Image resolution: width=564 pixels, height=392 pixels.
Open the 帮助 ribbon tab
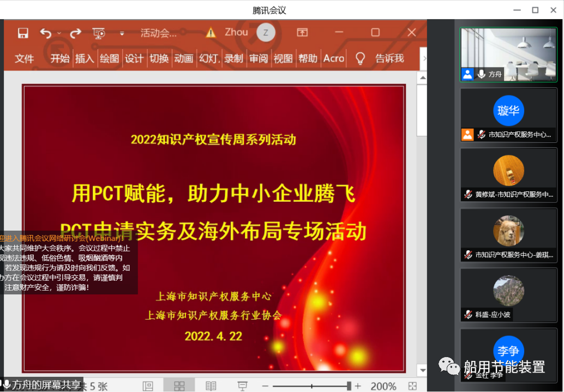coord(308,58)
